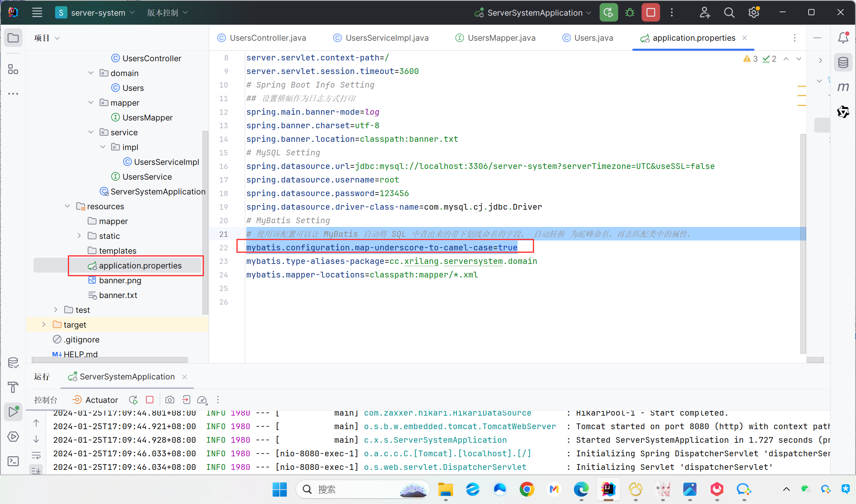Viewport: 856px width, 504px height.
Task: Open the Database tool window on right
Action: tap(843, 62)
